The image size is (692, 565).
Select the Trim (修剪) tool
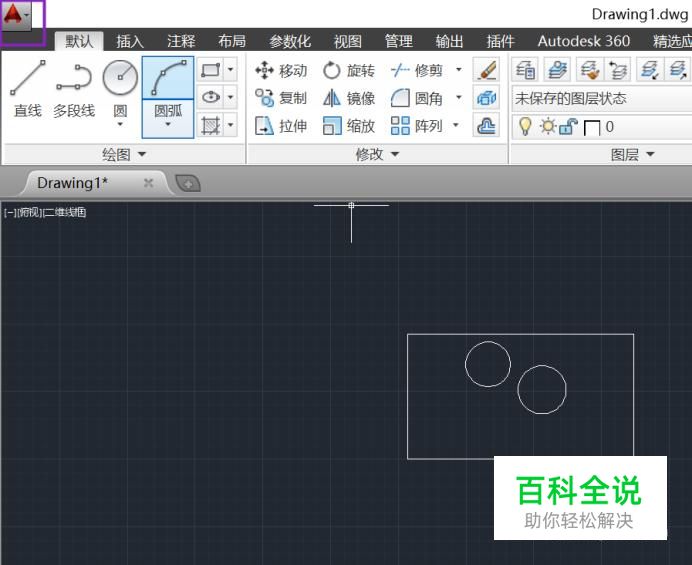417,70
